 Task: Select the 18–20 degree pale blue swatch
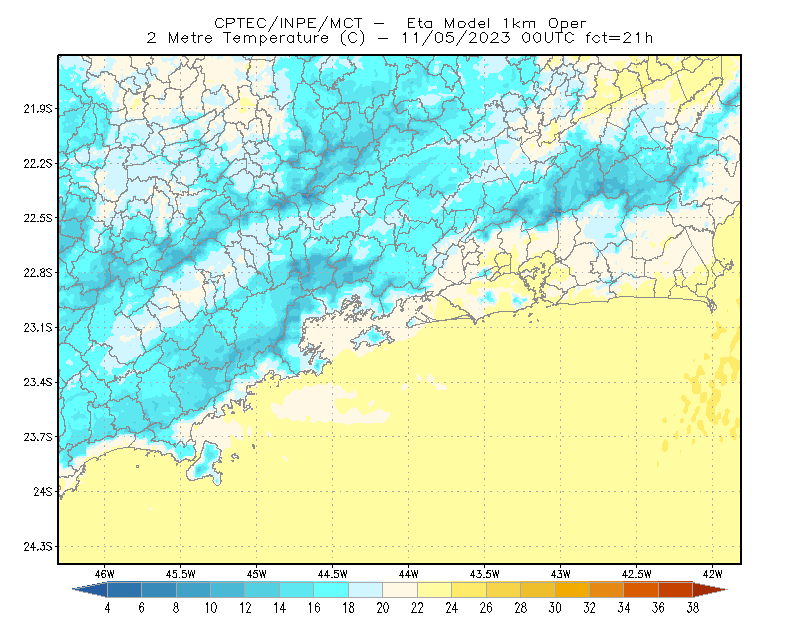(365, 590)
